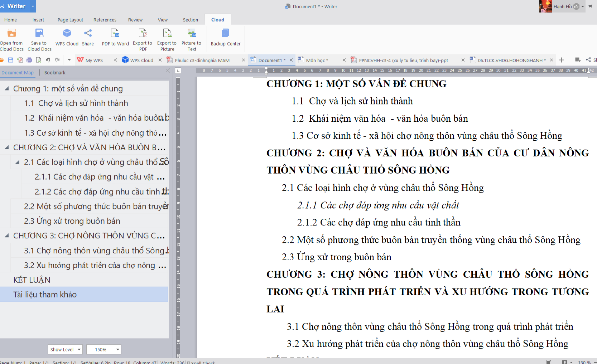Open WPS Cloud from the ribbon

[x=67, y=38]
